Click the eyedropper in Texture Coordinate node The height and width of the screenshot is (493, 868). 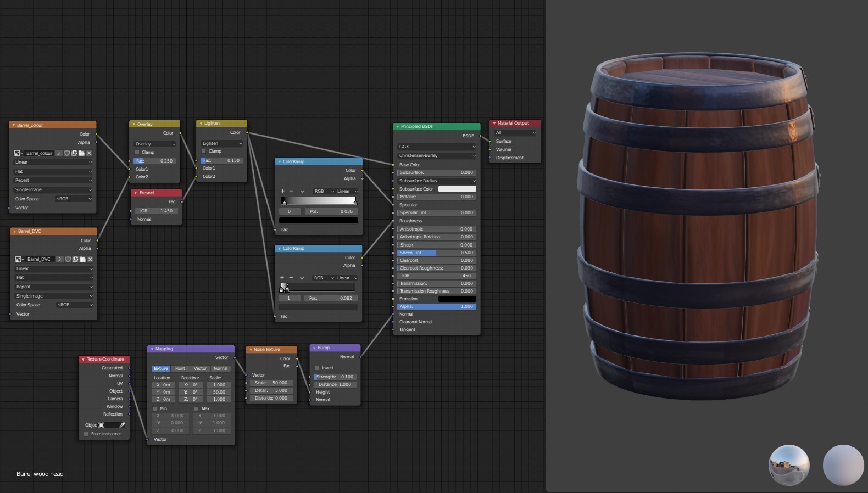coord(122,425)
